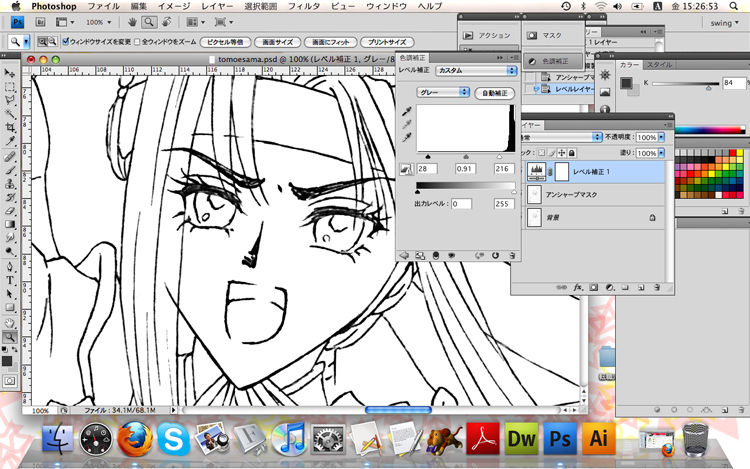The width and height of the screenshot is (750, 469).
Task: Select the 背景 layer
Action: click(593, 218)
